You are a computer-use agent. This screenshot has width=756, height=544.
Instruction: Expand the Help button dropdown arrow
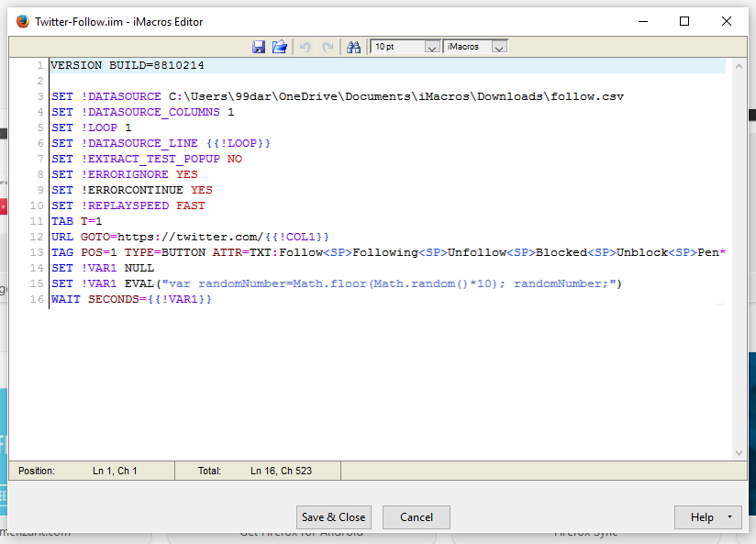pos(729,517)
